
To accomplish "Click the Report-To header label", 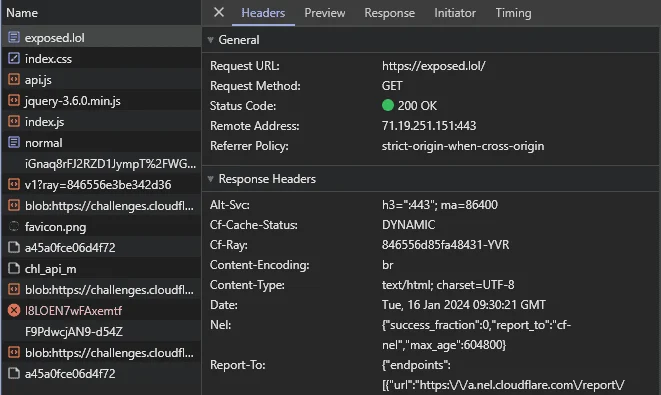I will [238, 365].
